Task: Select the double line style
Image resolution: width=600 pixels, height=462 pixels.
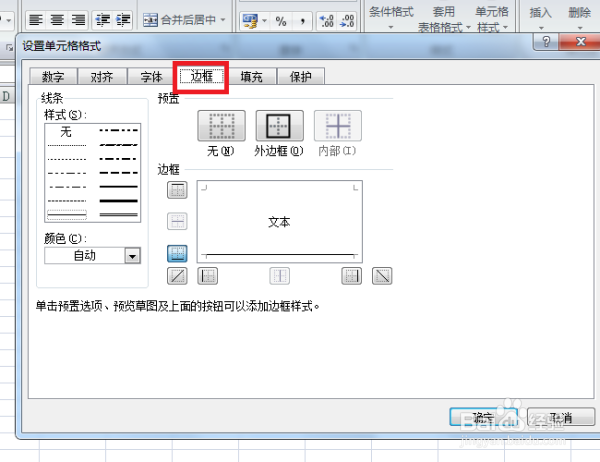Action: [118, 214]
